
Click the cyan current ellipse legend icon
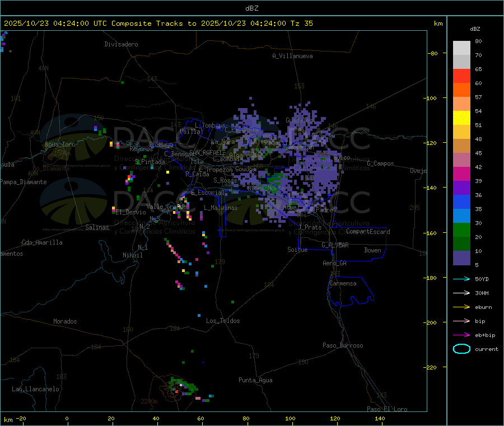click(x=461, y=349)
